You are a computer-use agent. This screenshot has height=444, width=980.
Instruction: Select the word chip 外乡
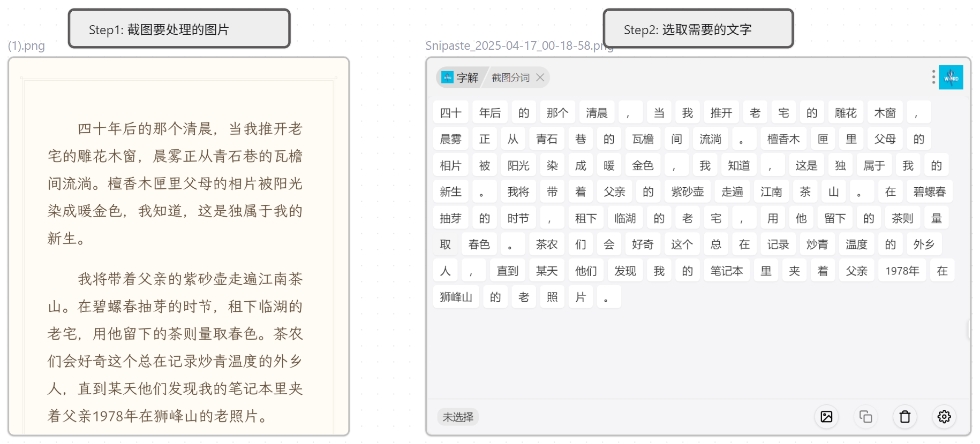click(x=924, y=244)
